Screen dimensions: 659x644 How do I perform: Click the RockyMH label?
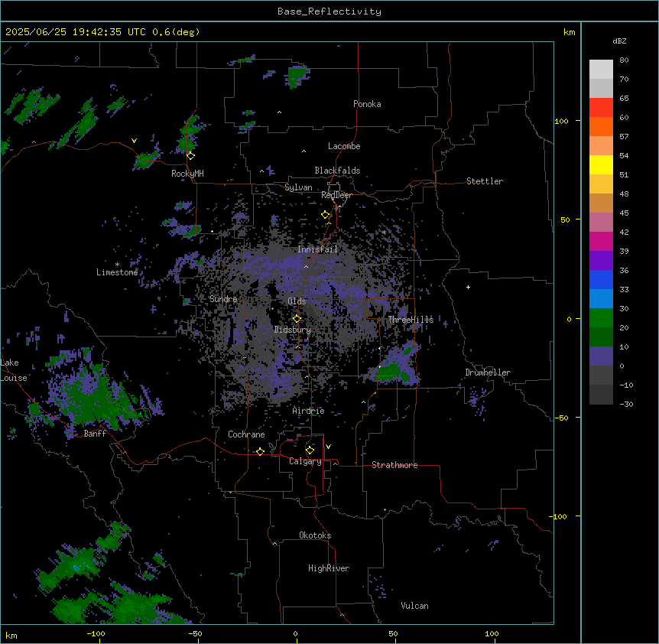coord(187,174)
